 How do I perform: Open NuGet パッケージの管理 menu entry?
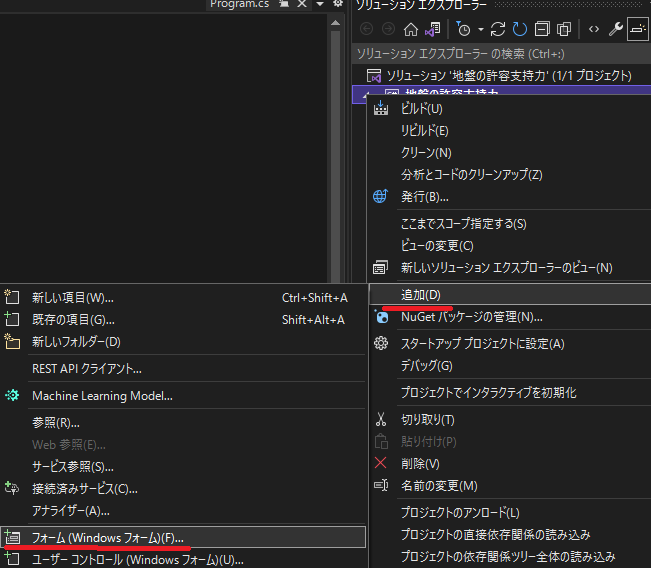(x=471, y=317)
